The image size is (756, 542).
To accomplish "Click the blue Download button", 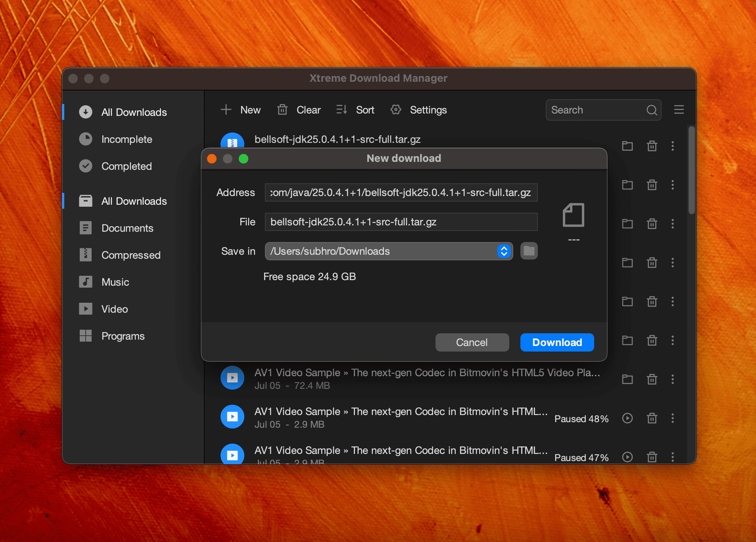I will (557, 342).
